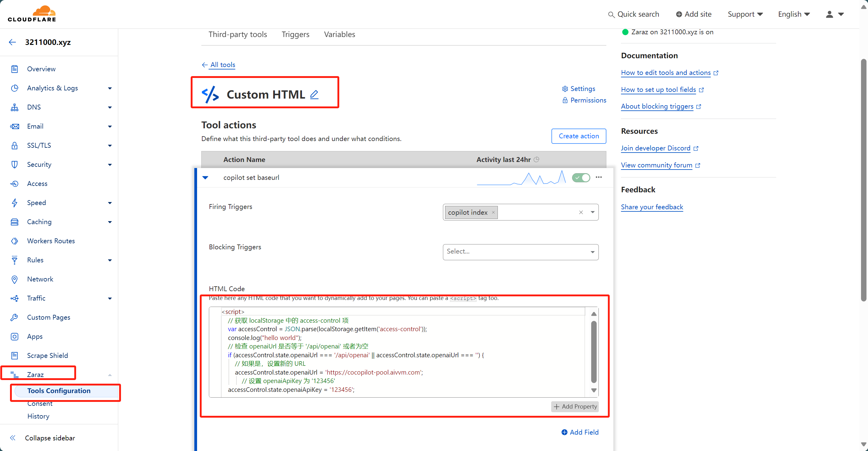This screenshot has width=868, height=451.
Task: Open History under Zaraz
Action: [x=38, y=416]
